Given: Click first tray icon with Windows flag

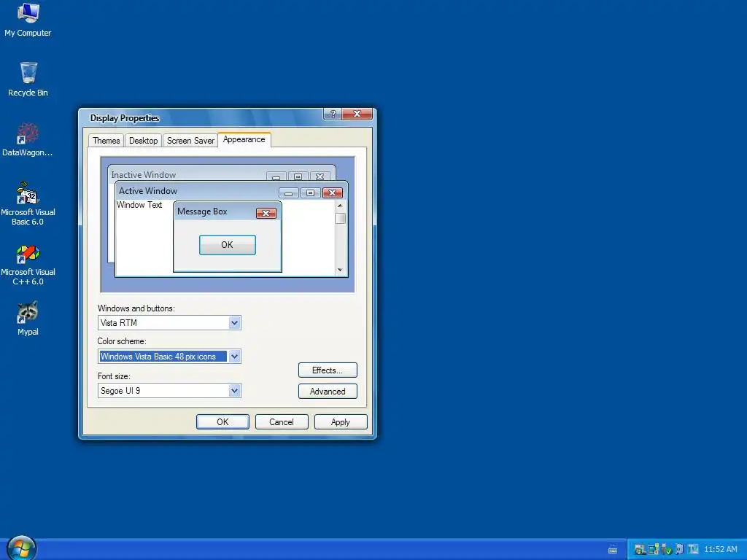Looking at the screenshot, I should (x=640, y=550).
